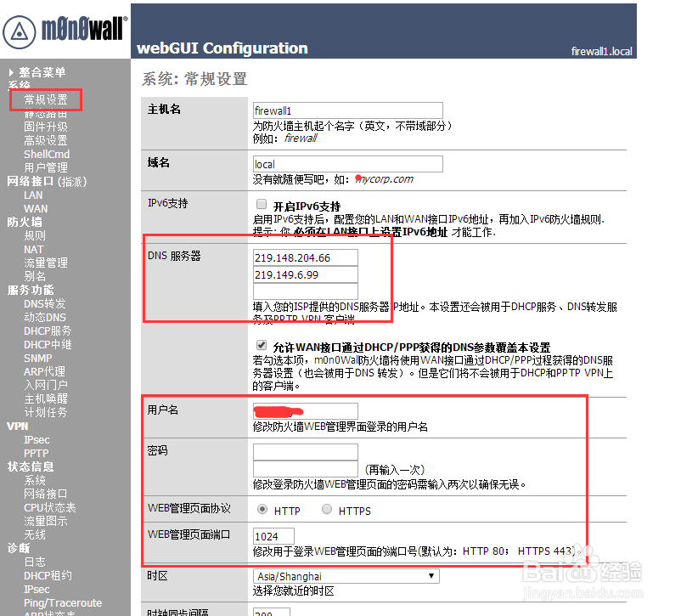Open the DNS转发 service page

tap(45, 303)
